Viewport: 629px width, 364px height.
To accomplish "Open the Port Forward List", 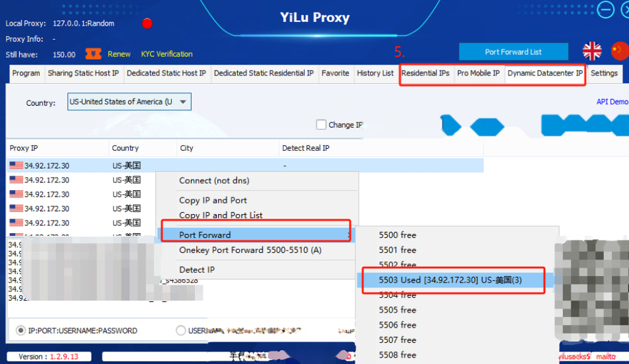I will point(513,52).
